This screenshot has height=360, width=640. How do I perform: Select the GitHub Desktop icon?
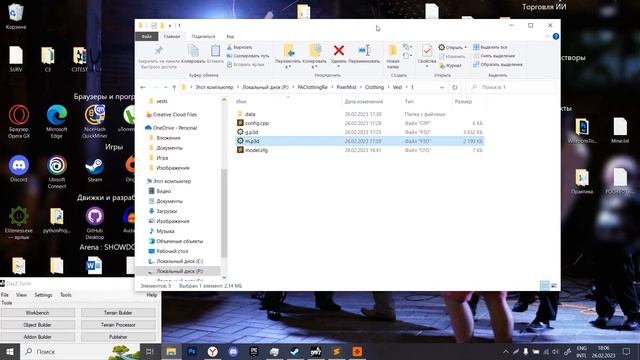point(95,223)
